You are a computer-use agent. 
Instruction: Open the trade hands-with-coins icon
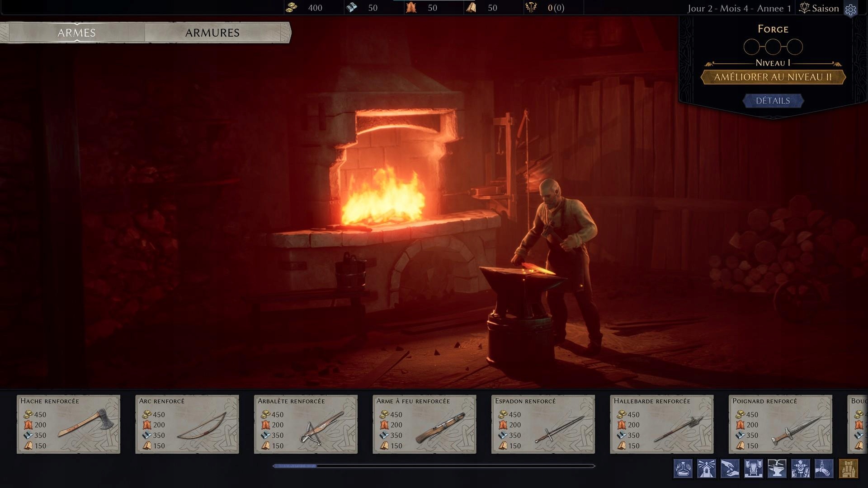click(730, 469)
